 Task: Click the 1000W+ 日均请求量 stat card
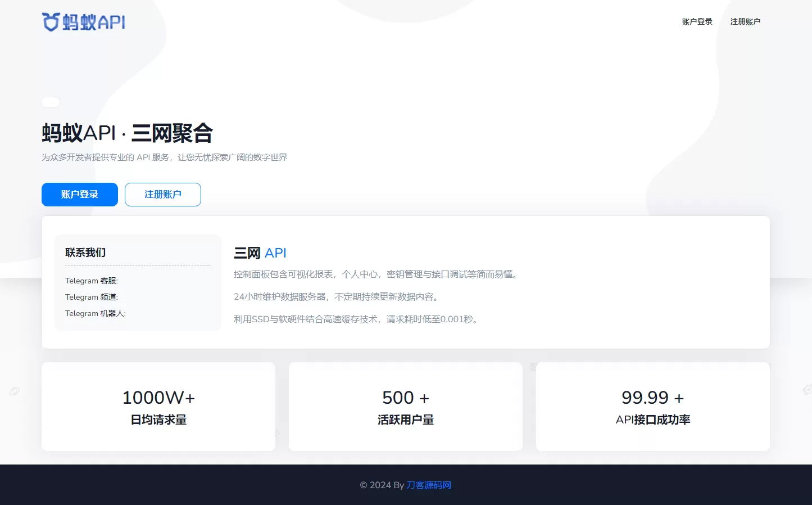pyautogui.click(x=158, y=407)
